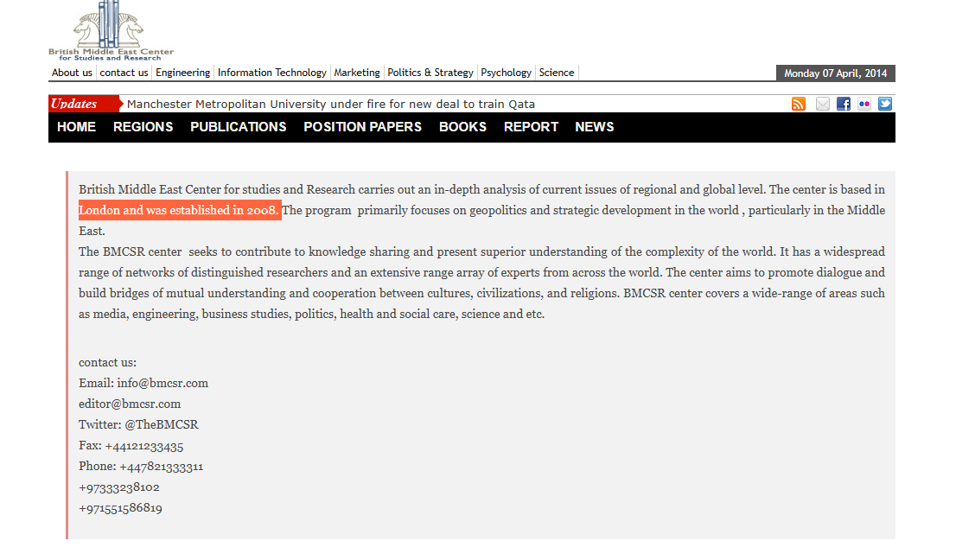
Task: Click the email editor@bmcsr.com
Action: click(130, 404)
